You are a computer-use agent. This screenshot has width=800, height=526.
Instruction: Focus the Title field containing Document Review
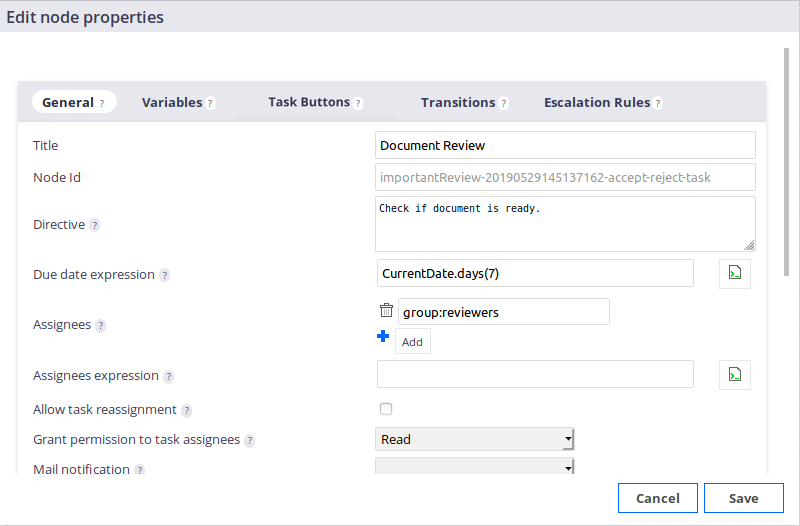(x=565, y=145)
